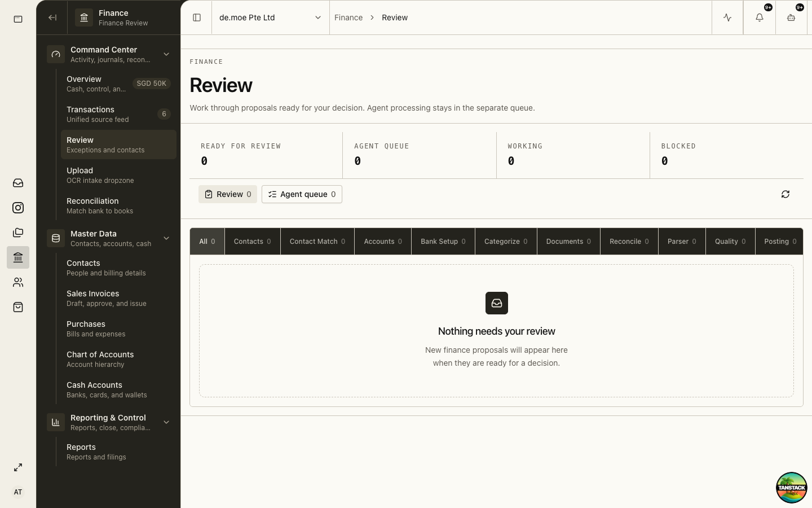Switch to the Documents filter tab

click(568, 242)
